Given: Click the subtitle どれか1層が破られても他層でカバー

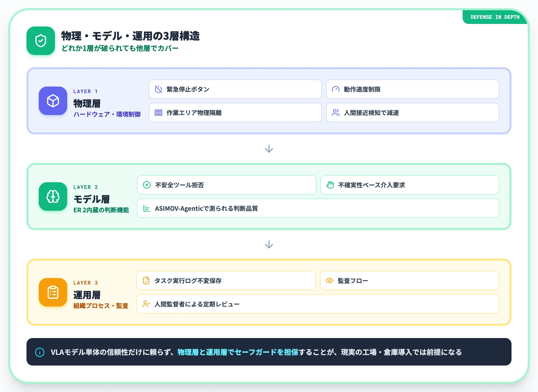Looking at the screenshot, I should (x=120, y=48).
